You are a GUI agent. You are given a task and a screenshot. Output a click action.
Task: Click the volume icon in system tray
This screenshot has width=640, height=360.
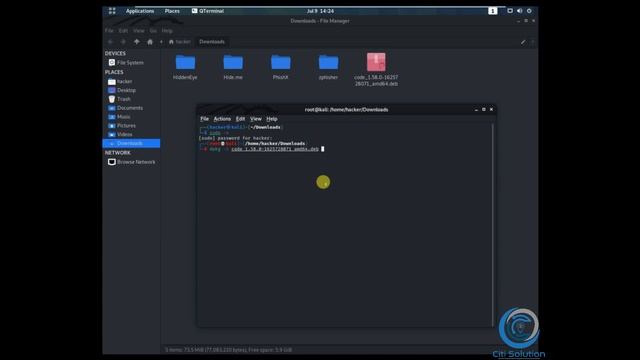coord(520,11)
